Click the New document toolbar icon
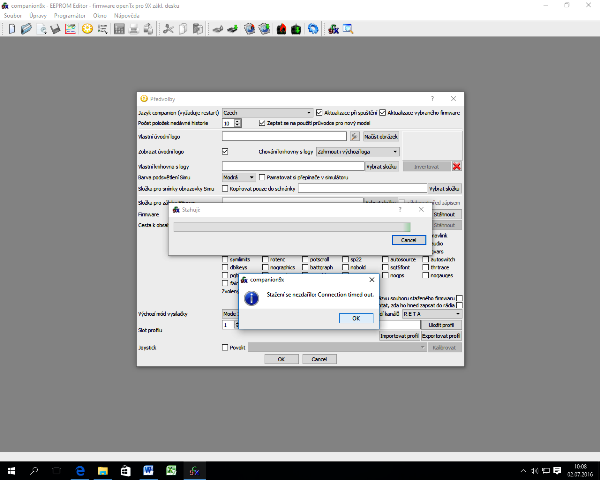Image resolution: width=600 pixels, height=480 pixels. (x=11, y=29)
